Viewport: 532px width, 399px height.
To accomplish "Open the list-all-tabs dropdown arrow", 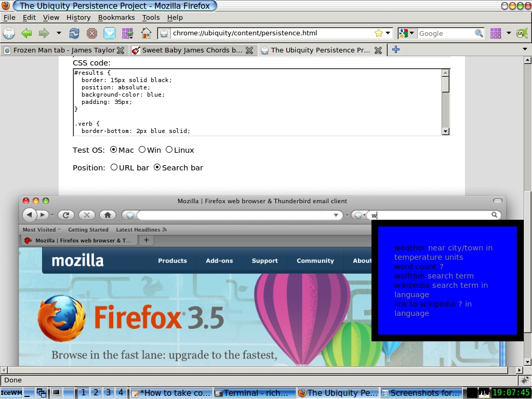I will click(x=525, y=49).
